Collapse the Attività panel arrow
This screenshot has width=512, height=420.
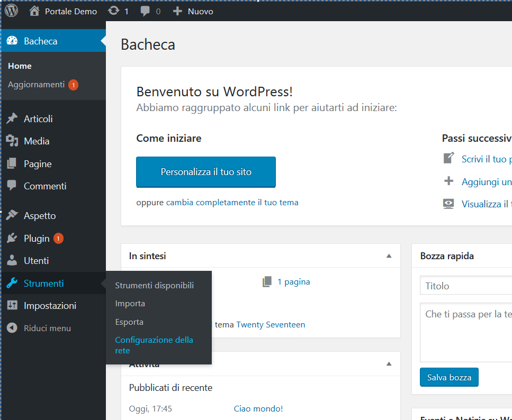pyautogui.click(x=389, y=364)
